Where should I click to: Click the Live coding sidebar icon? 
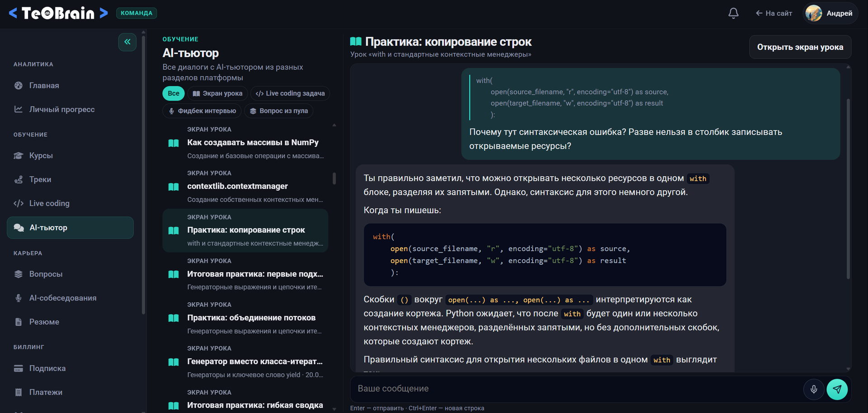[19, 203]
